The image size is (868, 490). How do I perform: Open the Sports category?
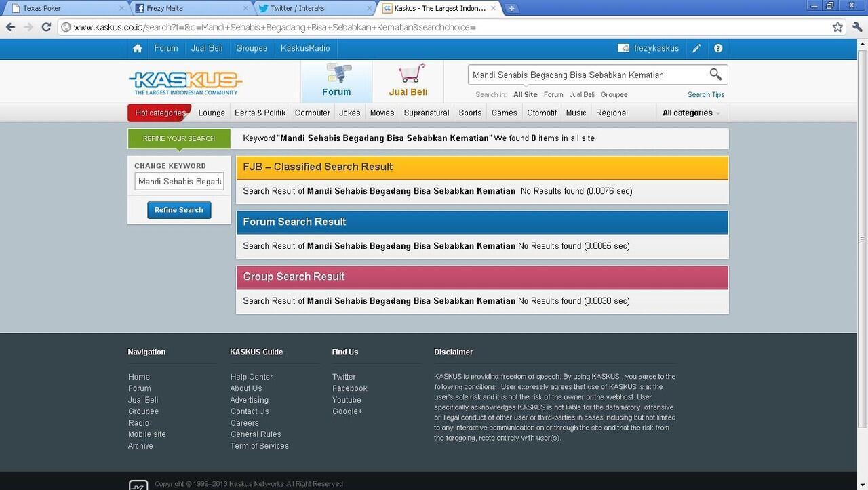coord(470,113)
